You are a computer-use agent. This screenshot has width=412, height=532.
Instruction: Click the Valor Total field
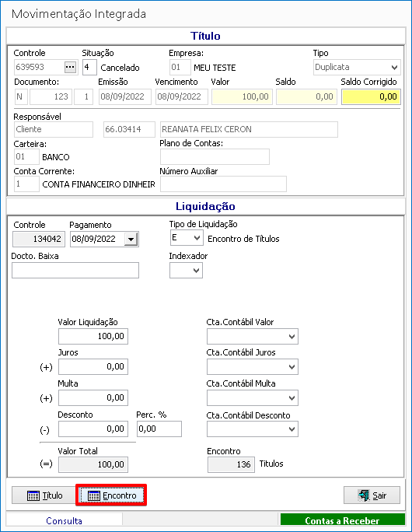(93, 464)
